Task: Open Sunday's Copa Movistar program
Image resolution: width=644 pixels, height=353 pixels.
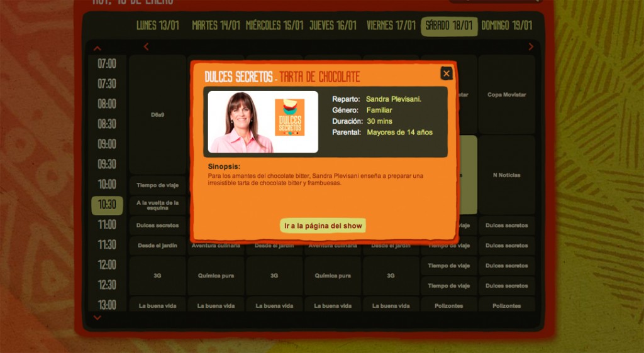Action: [507, 95]
